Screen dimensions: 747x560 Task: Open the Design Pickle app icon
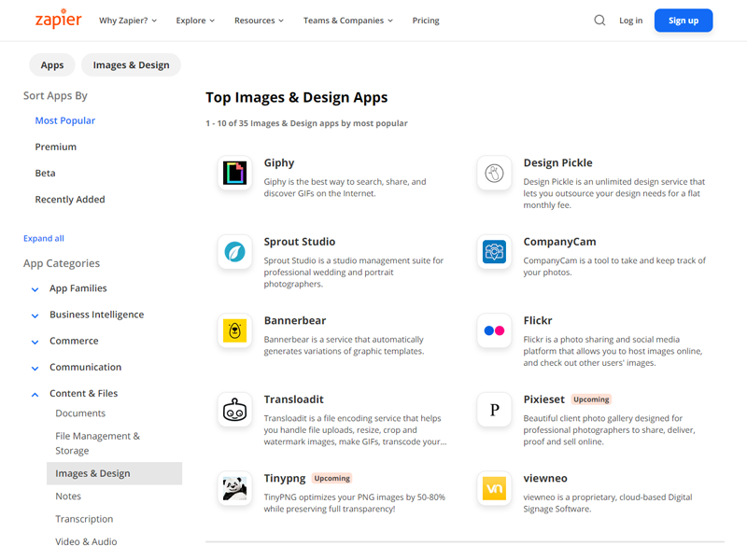coord(494,173)
